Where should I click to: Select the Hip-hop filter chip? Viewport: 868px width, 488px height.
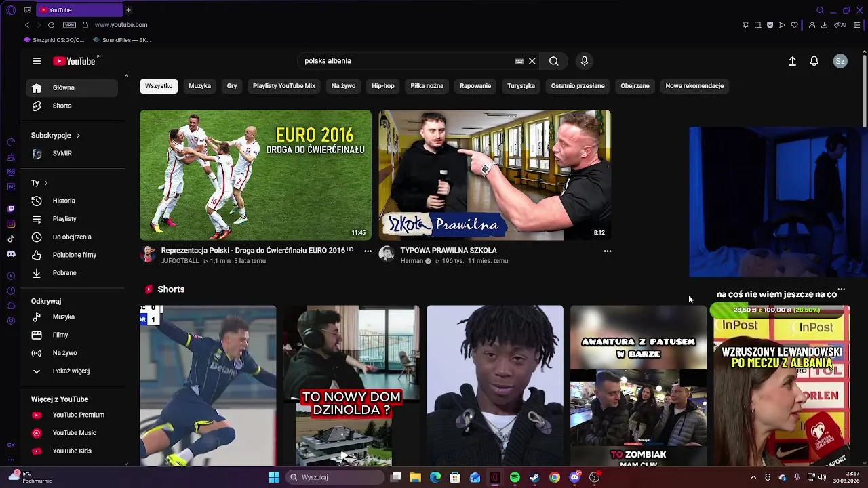click(383, 86)
